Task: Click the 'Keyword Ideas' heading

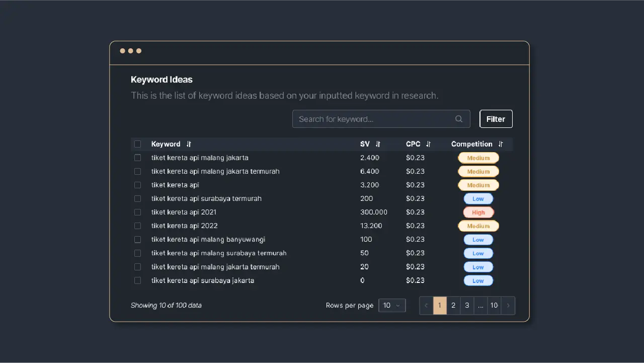Action: tap(162, 80)
